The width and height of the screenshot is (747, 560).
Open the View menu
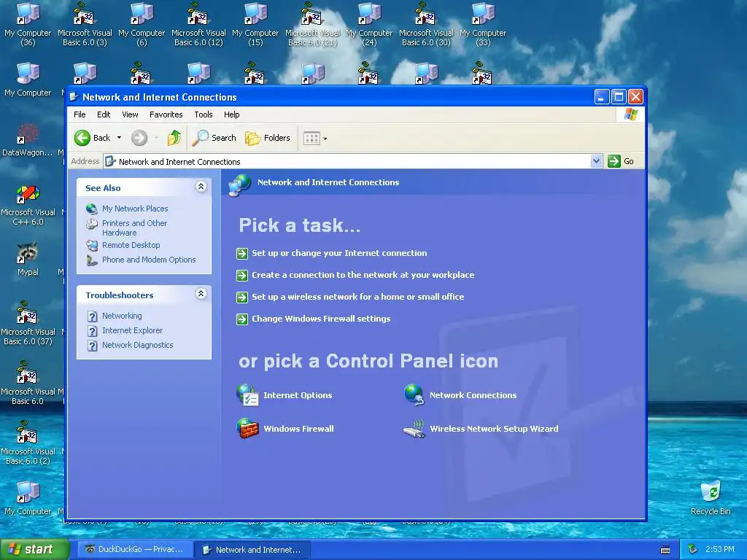130,114
